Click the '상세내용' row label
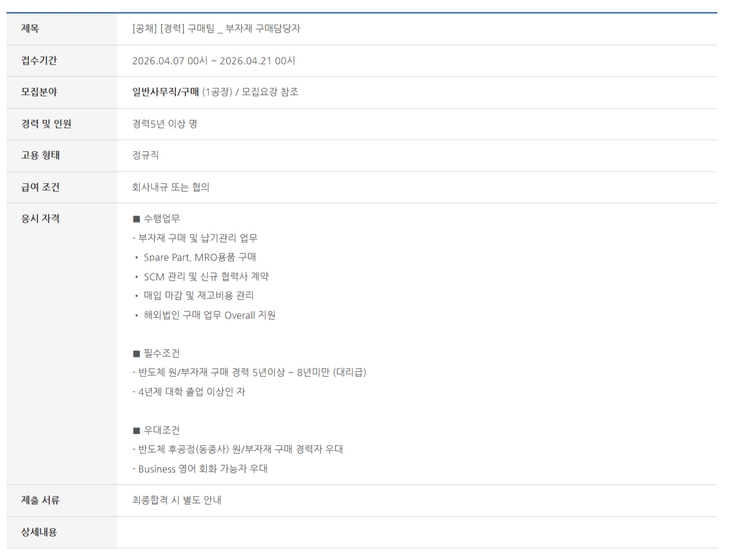741x560 pixels. coord(39,532)
